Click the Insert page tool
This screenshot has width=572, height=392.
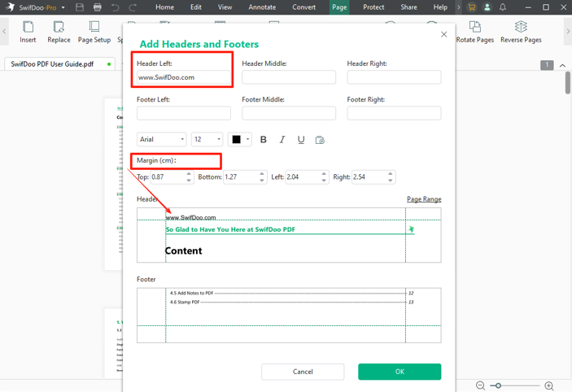click(x=28, y=32)
